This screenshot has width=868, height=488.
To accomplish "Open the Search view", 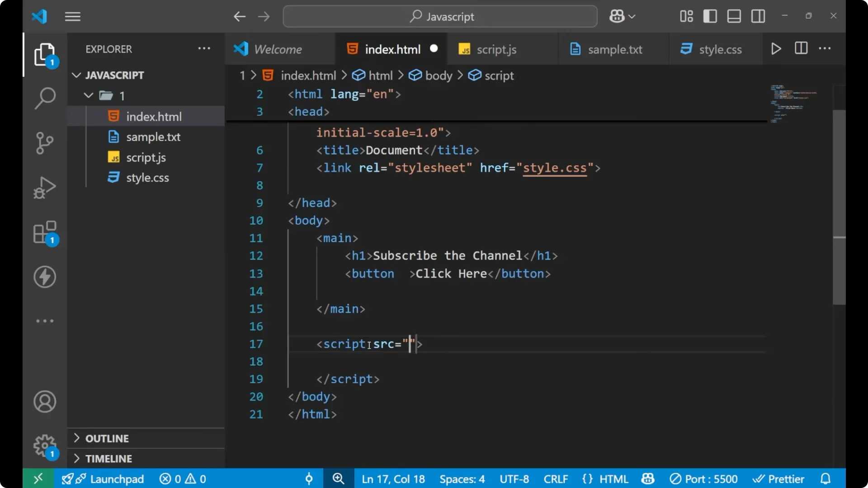I will [x=44, y=98].
